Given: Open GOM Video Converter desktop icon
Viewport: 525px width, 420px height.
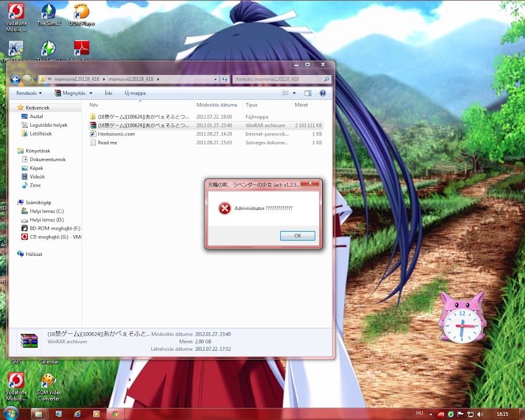Looking at the screenshot, I should [49, 387].
